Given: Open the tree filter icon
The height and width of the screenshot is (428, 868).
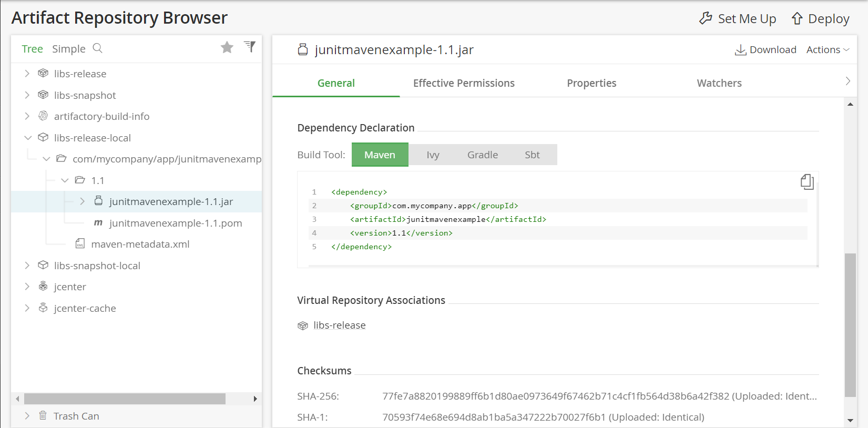Looking at the screenshot, I should 250,47.
